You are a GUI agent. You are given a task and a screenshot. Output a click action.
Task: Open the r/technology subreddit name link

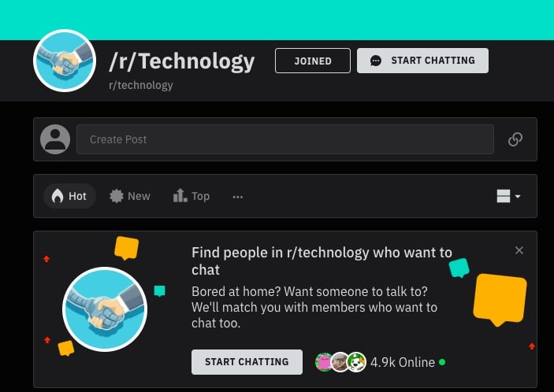140,85
